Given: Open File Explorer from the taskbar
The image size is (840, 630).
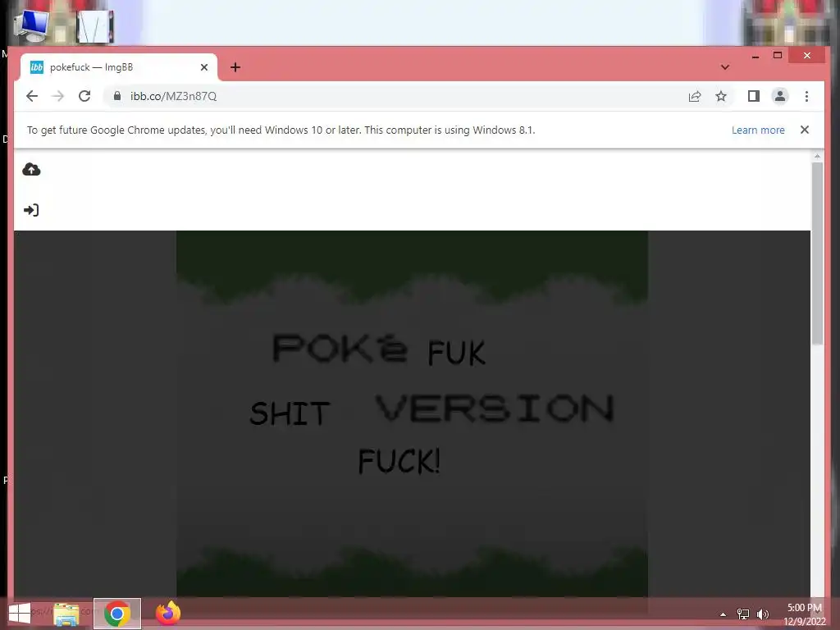Looking at the screenshot, I should tap(66, 614).
